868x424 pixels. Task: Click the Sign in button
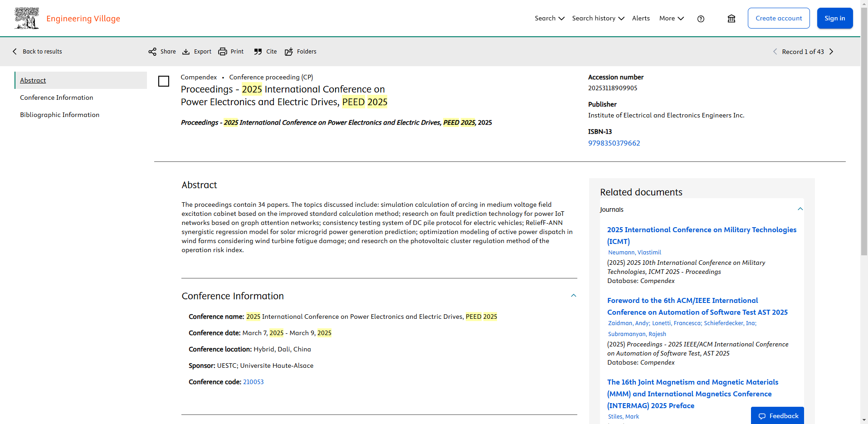click(834, 18)
